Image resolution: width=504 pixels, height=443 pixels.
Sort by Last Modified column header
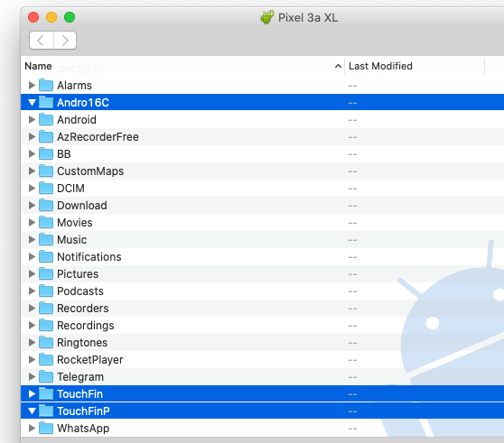pyautogui.click(x=380, y=66)
